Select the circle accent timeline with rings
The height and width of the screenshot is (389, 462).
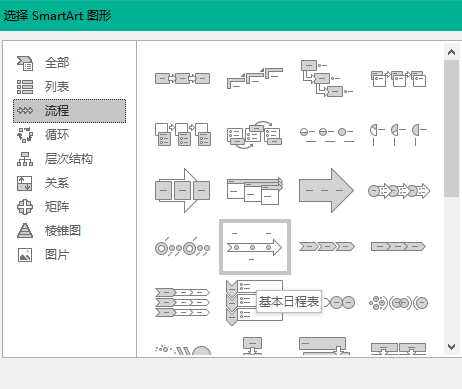pos(183,248)
